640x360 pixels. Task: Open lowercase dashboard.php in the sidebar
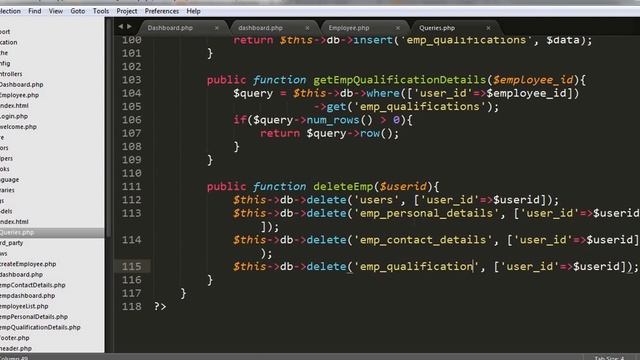tap(21, 275)
